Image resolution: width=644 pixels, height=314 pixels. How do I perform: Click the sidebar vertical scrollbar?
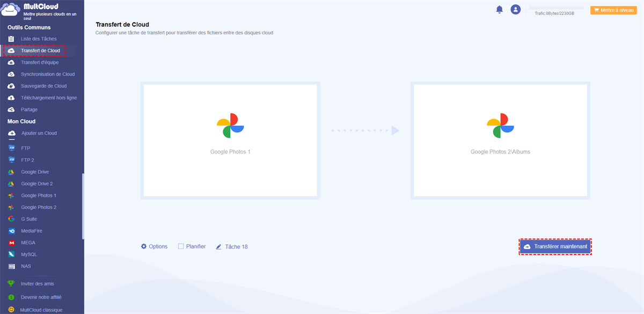tap(83, 206)
